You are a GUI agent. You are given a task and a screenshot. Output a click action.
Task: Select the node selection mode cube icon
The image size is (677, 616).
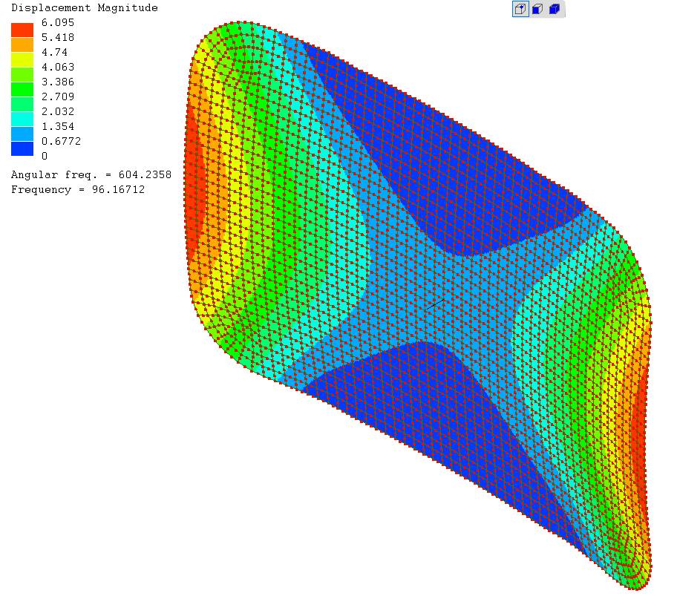coord(520,9)
